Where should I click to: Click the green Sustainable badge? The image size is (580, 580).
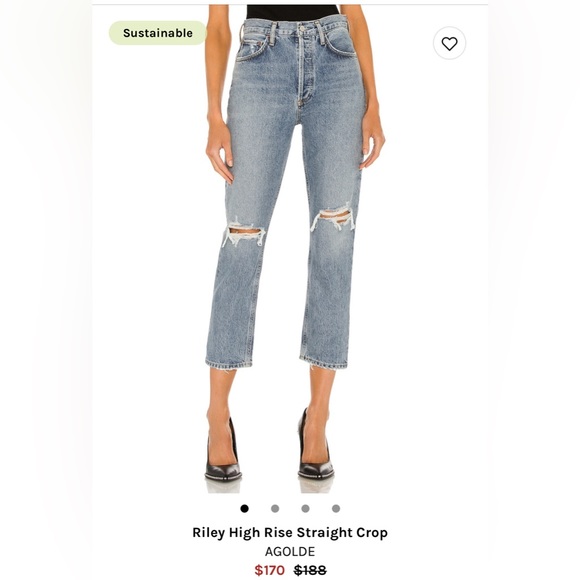158,33
